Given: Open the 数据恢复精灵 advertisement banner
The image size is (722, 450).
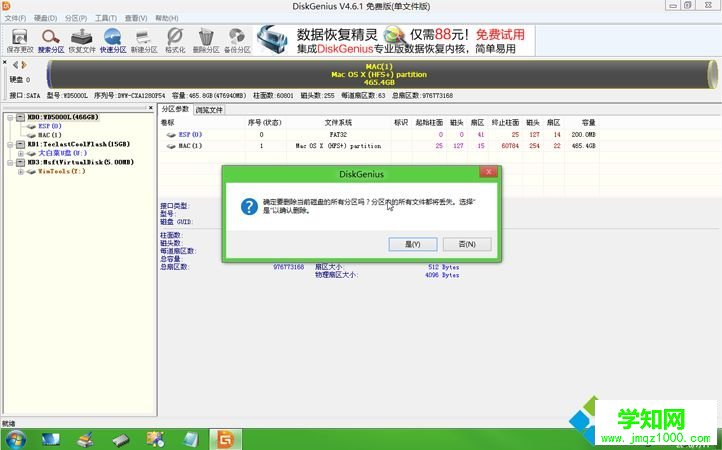Looking at the screenshot, I should 395,41.
